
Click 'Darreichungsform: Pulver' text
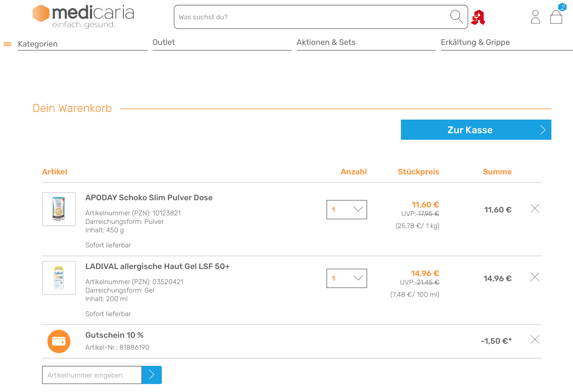point(124,221)
